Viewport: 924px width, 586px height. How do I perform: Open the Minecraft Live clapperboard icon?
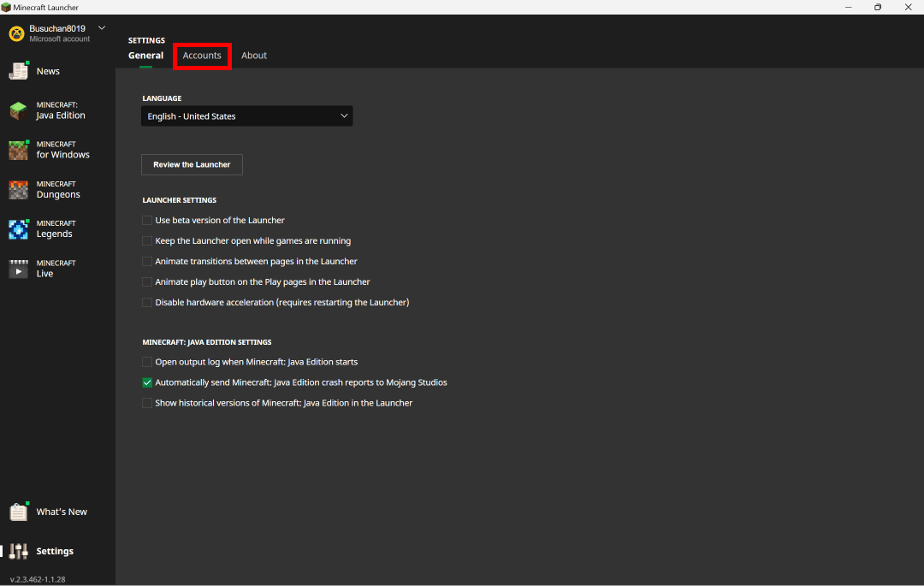(18, 269)
